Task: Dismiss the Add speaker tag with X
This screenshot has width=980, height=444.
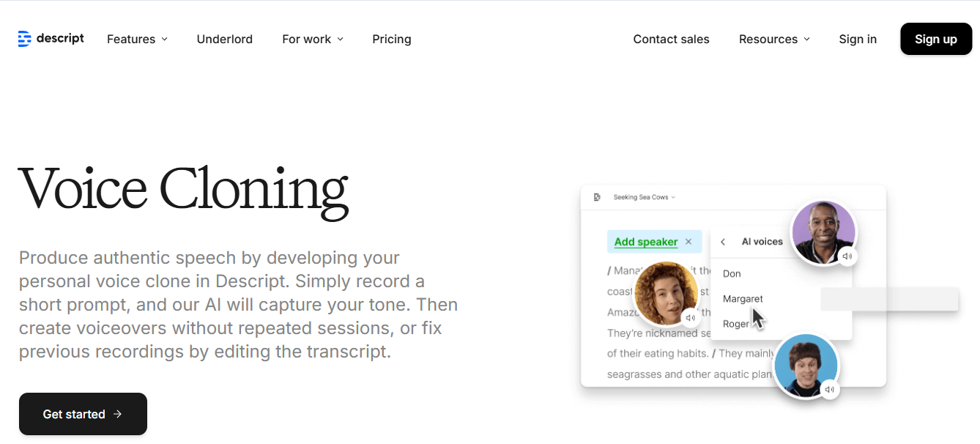Action: point(688,242)
